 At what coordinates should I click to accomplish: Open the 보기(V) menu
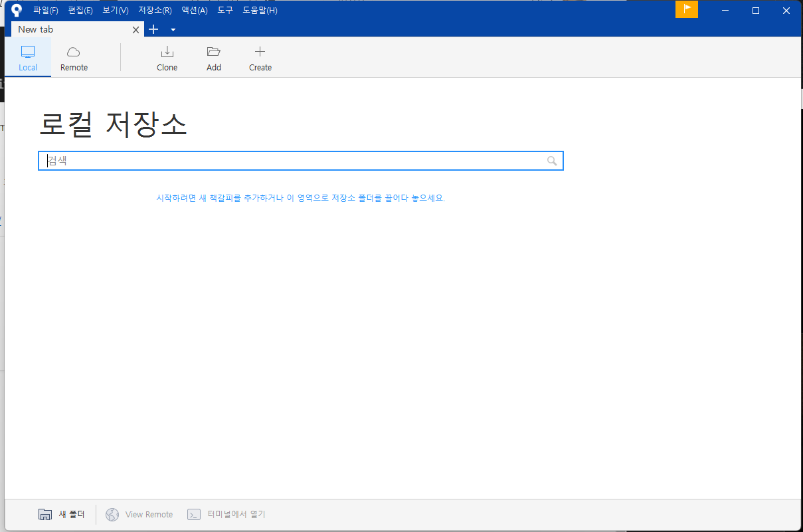click(115, 10)
